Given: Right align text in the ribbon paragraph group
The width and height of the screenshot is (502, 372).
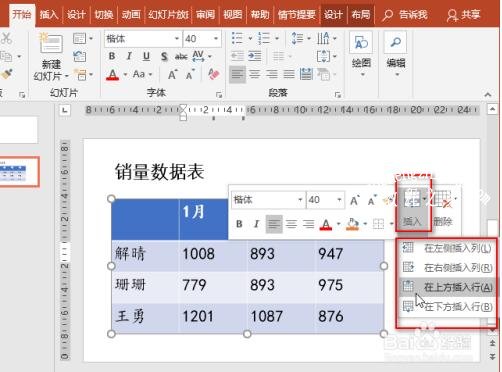Looking at the screenshot, I should click(x=272, y=74).
